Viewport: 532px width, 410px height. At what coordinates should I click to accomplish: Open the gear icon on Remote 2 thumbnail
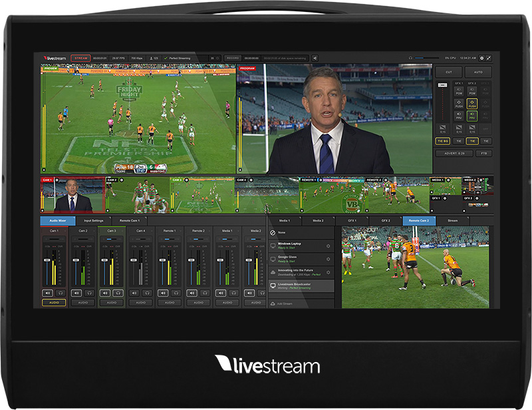point(386,180)
